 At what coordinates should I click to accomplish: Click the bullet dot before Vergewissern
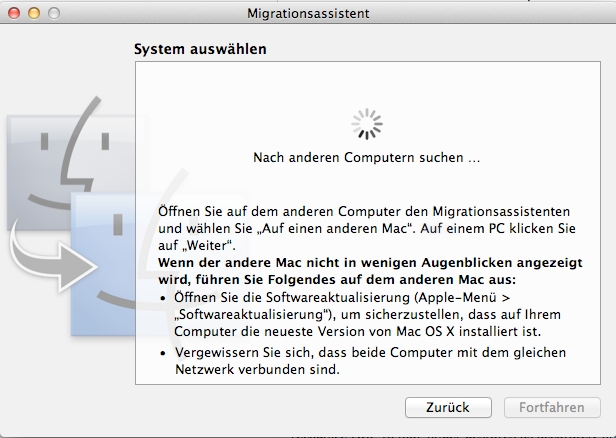point(165,353)
